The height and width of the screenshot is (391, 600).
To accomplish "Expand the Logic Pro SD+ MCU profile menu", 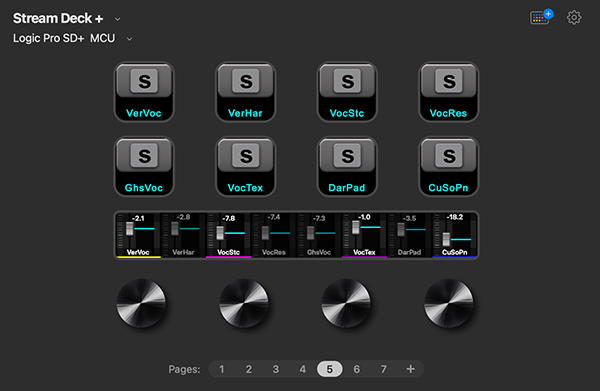I will [129, 39].
